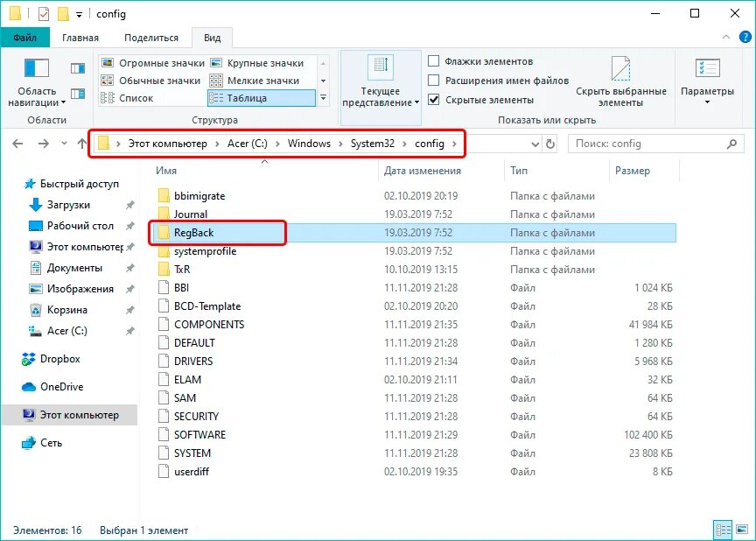756x541 pixels.
Task: Expand the chevron after config in address bar
Action: coord(454,144)
